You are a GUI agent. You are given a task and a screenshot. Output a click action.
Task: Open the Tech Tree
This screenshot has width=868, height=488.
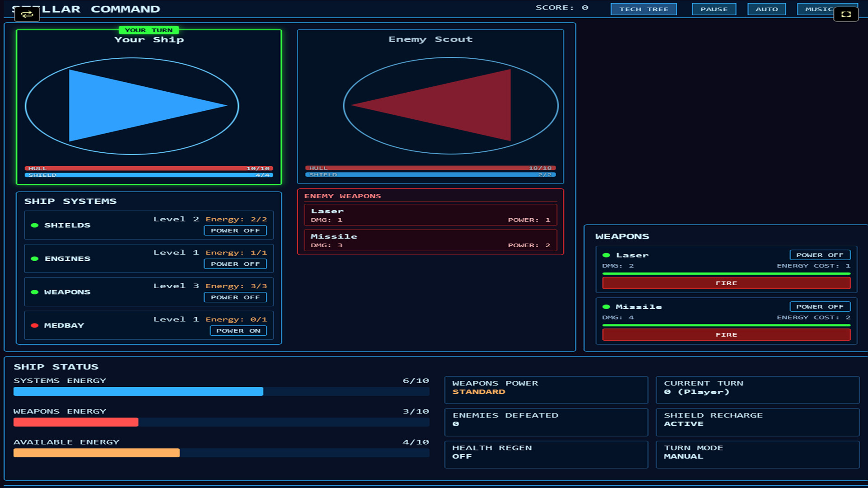click(643, 9)
